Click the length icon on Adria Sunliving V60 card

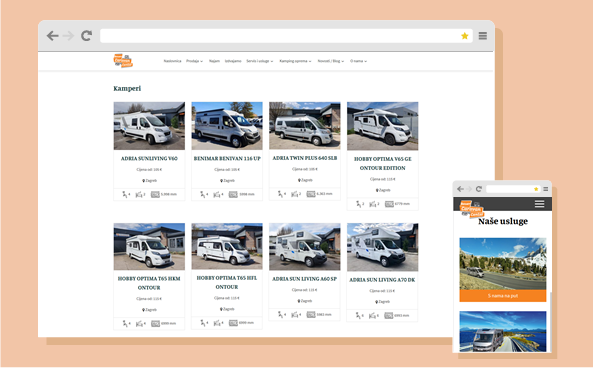click(x=155, y=194)
